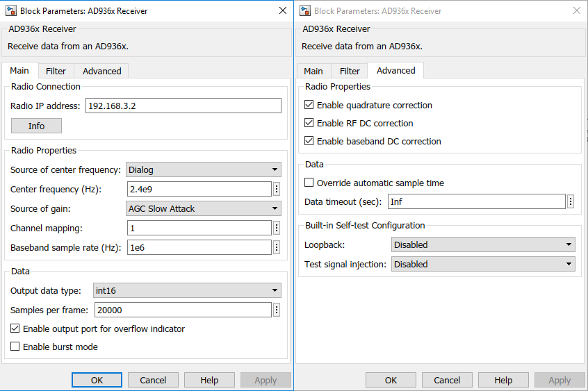Click the Simulink icon in left dialog title bar
Viewport: 588px width, 391px height.
(x=10, y=10)
